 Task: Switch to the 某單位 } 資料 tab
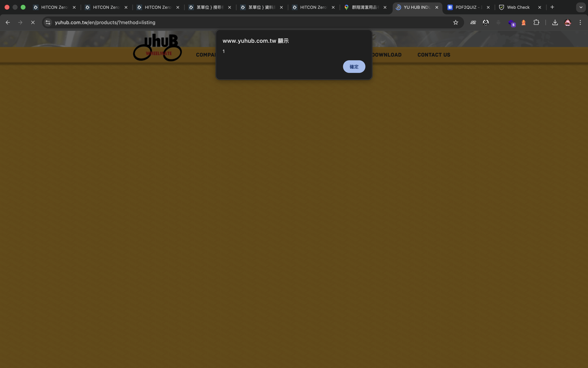click(261, 7)
